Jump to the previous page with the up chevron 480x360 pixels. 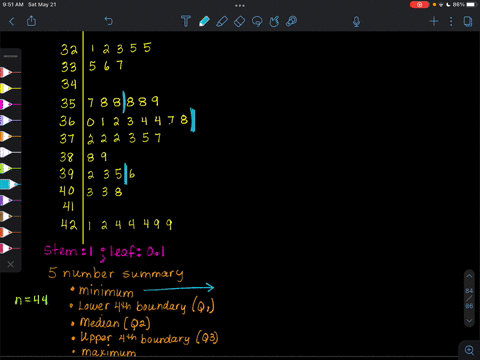point(469,276)
